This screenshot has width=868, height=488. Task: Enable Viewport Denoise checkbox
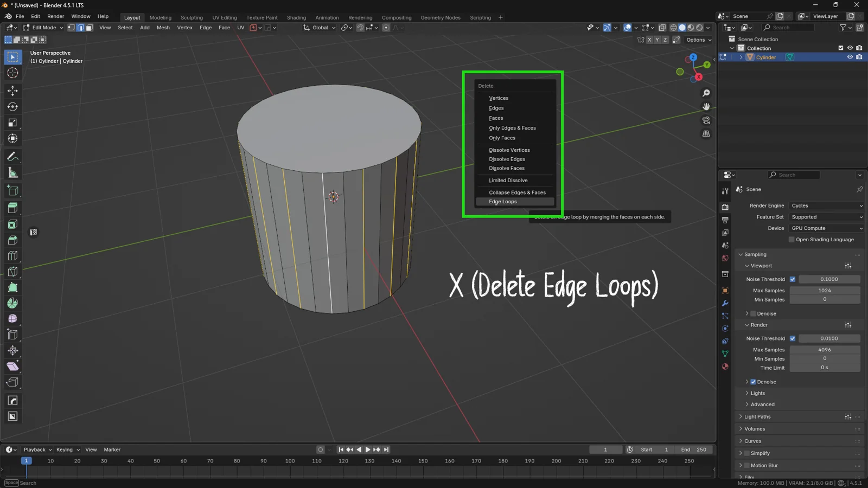point(753,313)
